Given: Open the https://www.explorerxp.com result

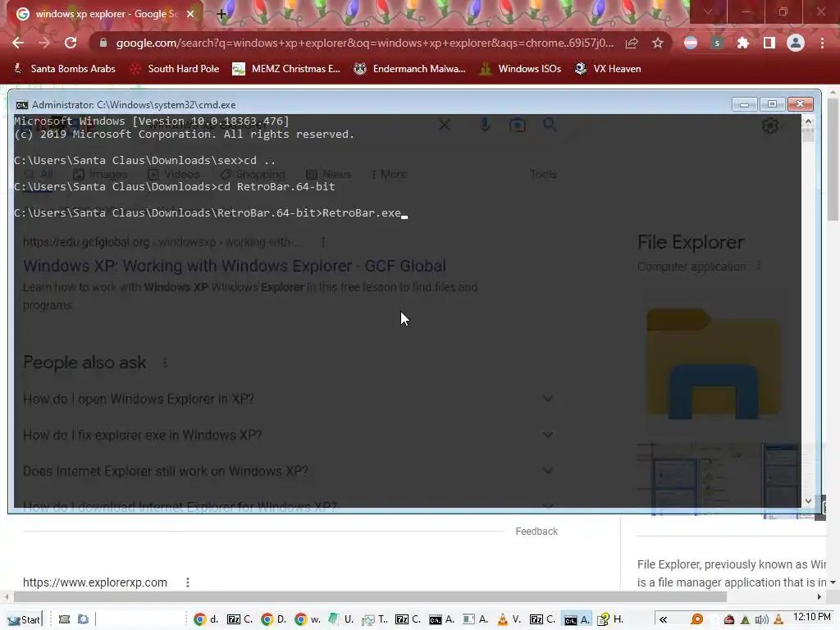Looking at the screenshot, I should click(x=95, y=582).
